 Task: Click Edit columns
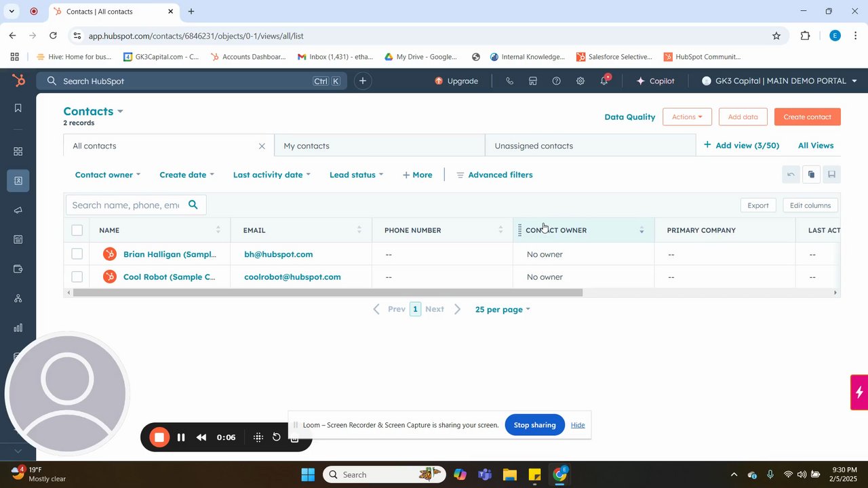pos(810,205)
